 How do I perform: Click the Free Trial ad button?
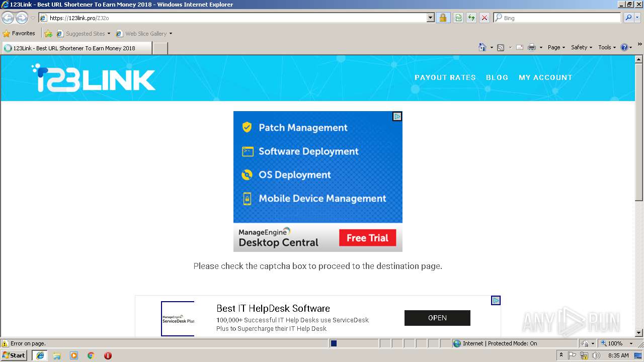pyautogui.click(x=368, y=238)
